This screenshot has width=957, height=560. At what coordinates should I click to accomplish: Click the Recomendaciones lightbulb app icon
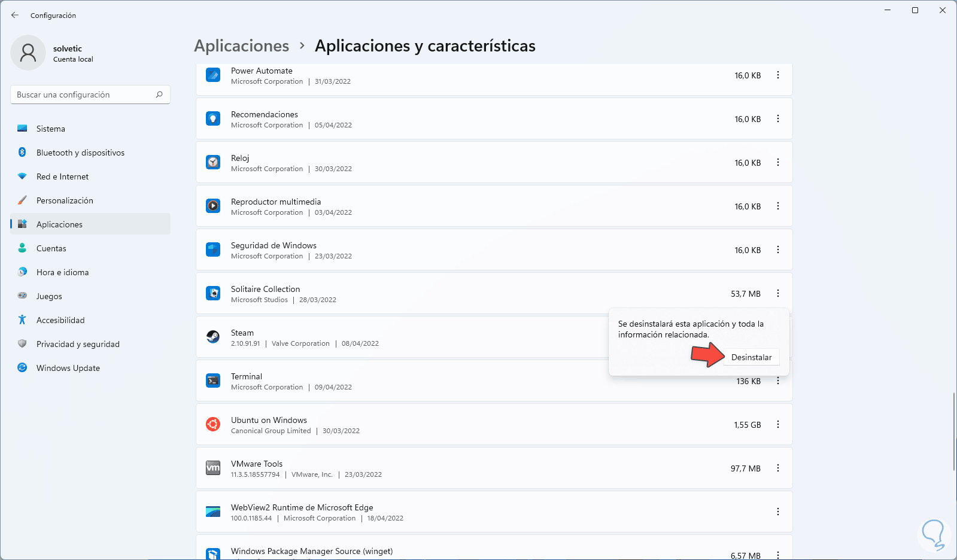click(213, 119)
